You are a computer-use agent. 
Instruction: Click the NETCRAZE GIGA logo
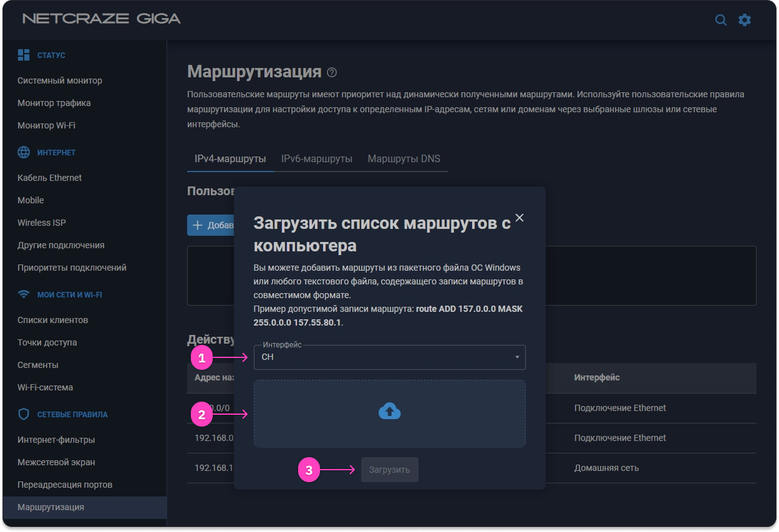click(x=102, y=19)
